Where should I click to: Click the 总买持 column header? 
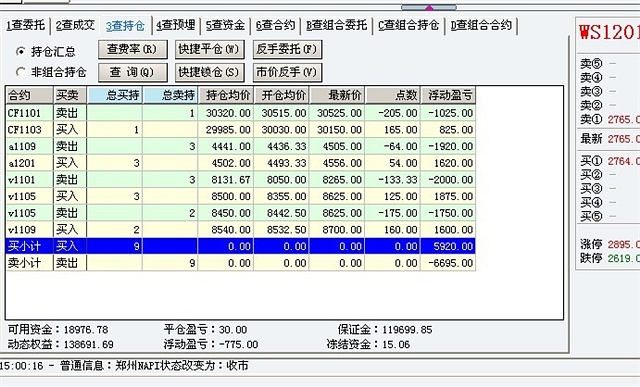point(115,95)
